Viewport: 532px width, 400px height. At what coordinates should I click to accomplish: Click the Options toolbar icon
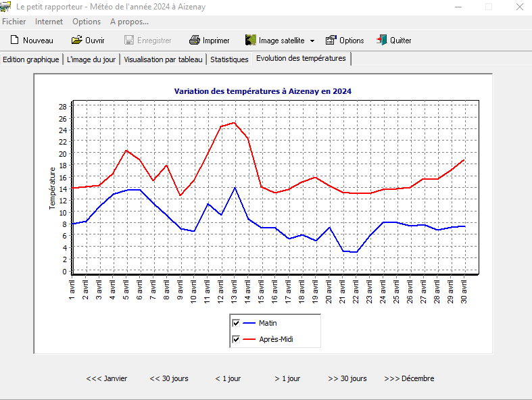pos(331,41)
